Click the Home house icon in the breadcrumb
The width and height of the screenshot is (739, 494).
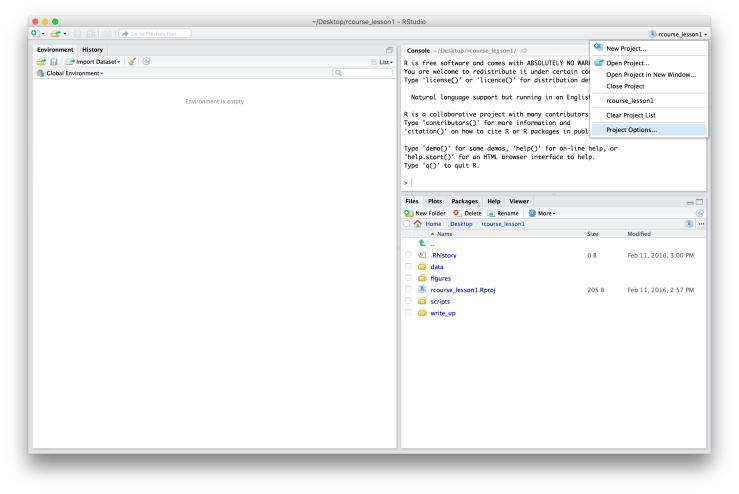point(418,224)
